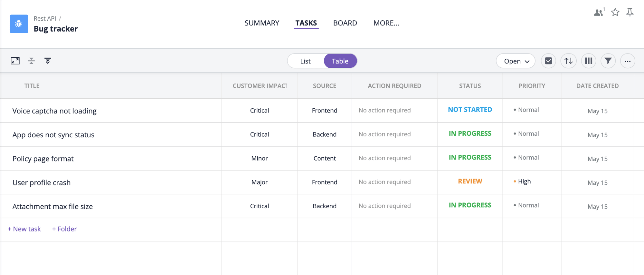This screenshot has width=644, height=275.
Task: Open the project members icon
Action: point(599,12)
